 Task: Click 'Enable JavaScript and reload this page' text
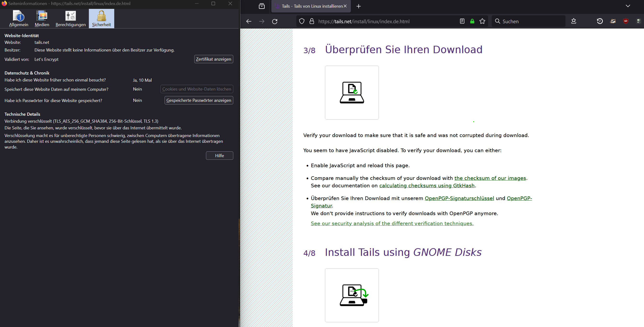tap(360, 165)
